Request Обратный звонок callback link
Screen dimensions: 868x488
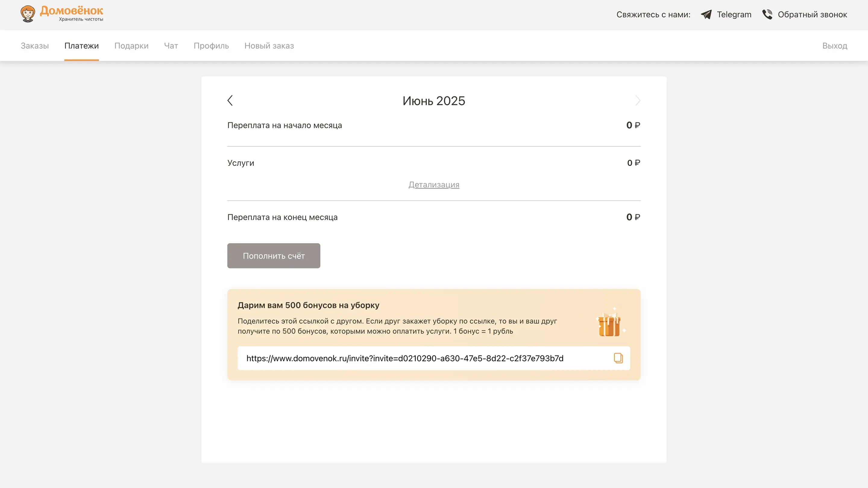tap(812, 14)
